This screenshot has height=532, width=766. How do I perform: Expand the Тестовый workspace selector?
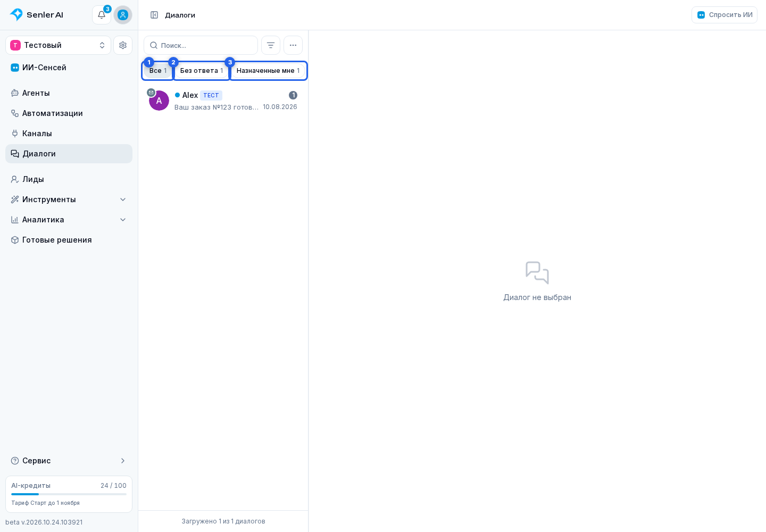point(58,45)
